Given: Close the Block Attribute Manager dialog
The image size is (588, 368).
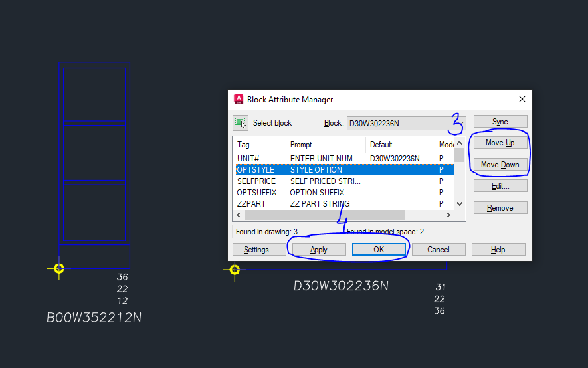Looking at the screenshot, I should click(522, 100).
